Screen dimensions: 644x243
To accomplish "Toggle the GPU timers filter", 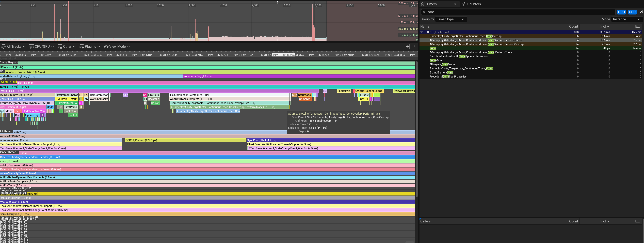I will coord(621,12).
